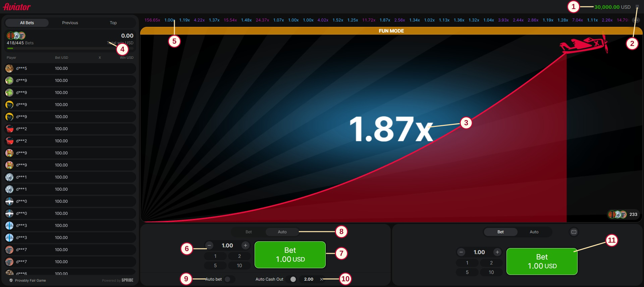Pick quick amount 10 in first panel

coord(239,266)
